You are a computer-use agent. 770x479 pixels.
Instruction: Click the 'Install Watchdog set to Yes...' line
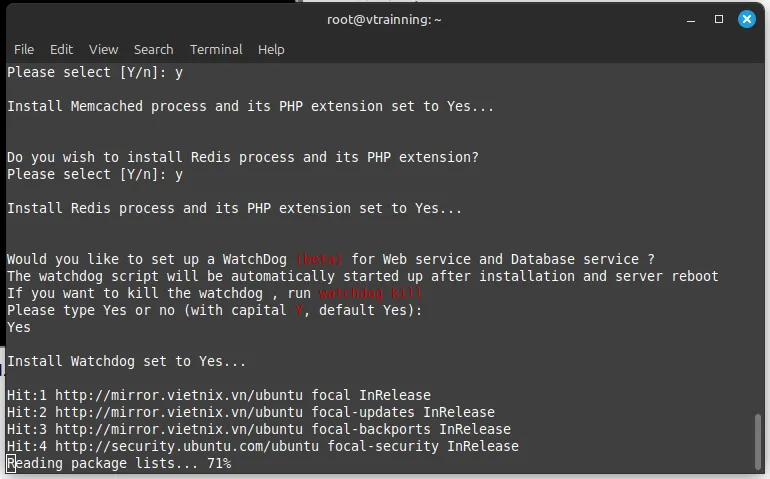click(126, 361)
